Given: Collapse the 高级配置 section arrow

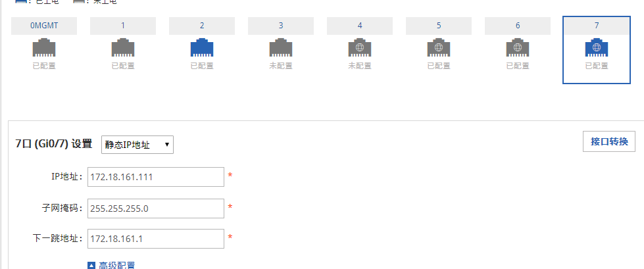Looking at the screenshot, I should click(x=91, y=265).
